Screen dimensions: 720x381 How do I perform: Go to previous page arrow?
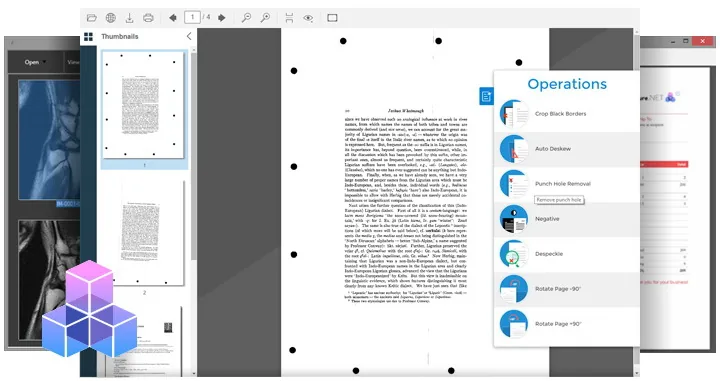pyautogui.click(x=173, y=18)
